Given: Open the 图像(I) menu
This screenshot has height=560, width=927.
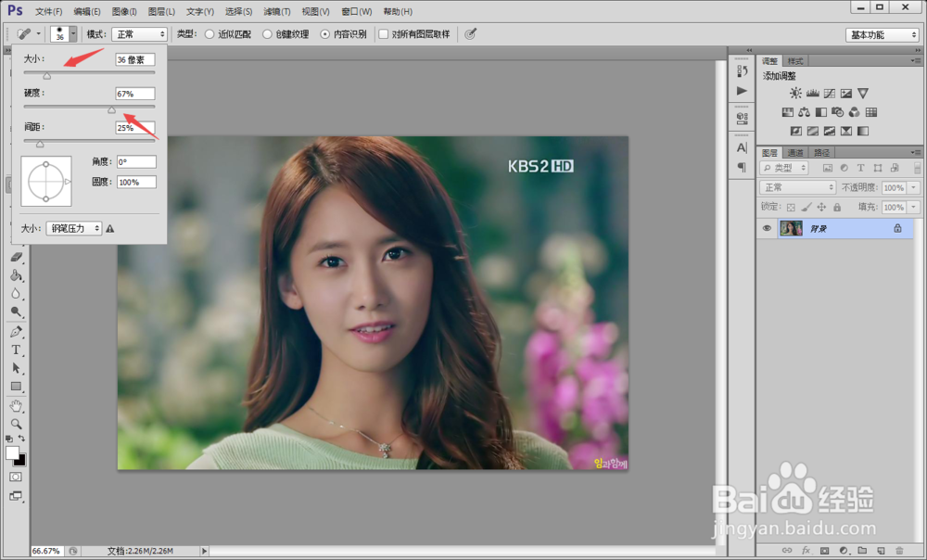Looking at the screenshot, I should [x=124, y=11].
